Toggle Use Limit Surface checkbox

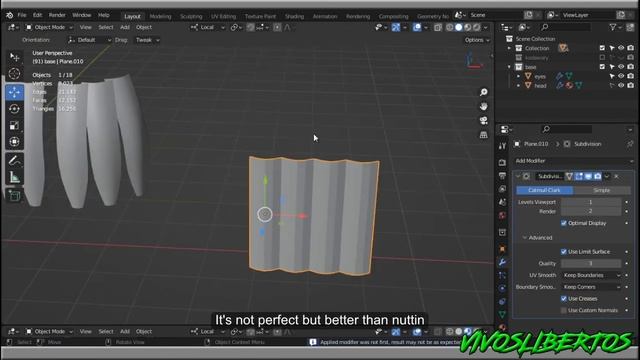[564, 252]
